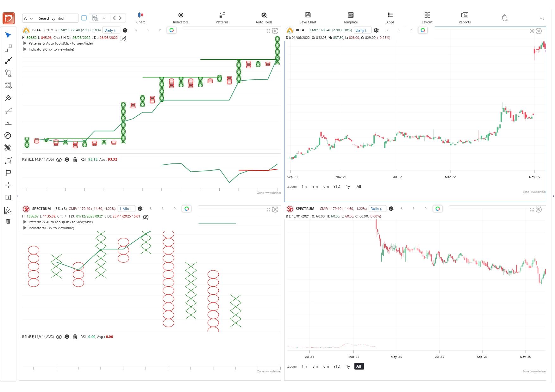Click the Search Symbol input field
The image size is (555, 392).
[56, 18]
